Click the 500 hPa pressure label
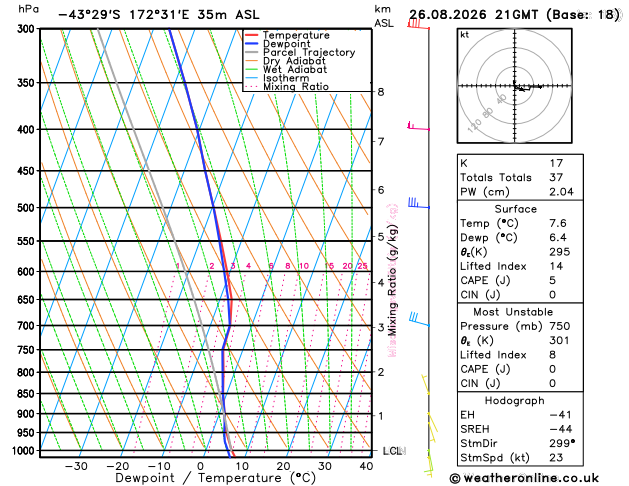629x486 pixels. pos(28,208)
